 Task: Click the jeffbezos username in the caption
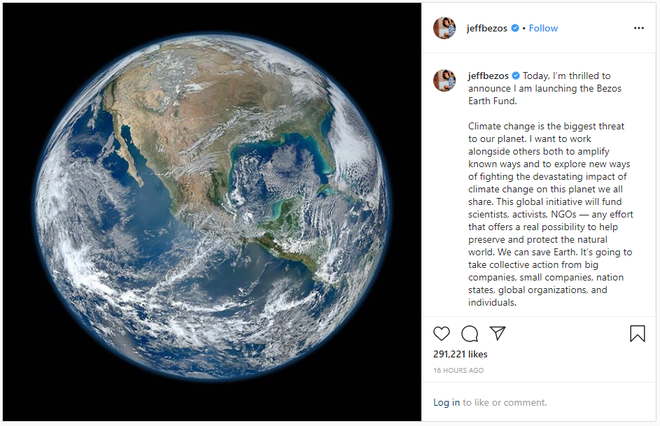(488, 76)
